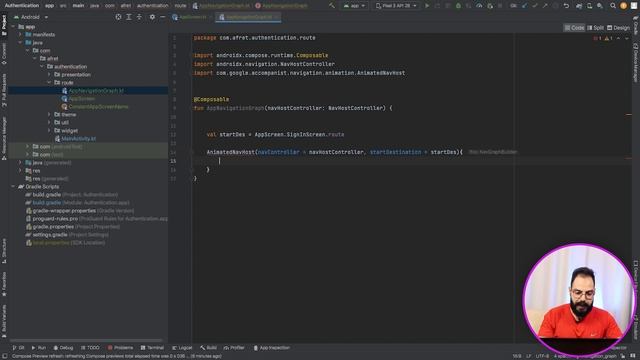Collapse the route package
This screenshot has width=640, height=360.
pos(49,82)
